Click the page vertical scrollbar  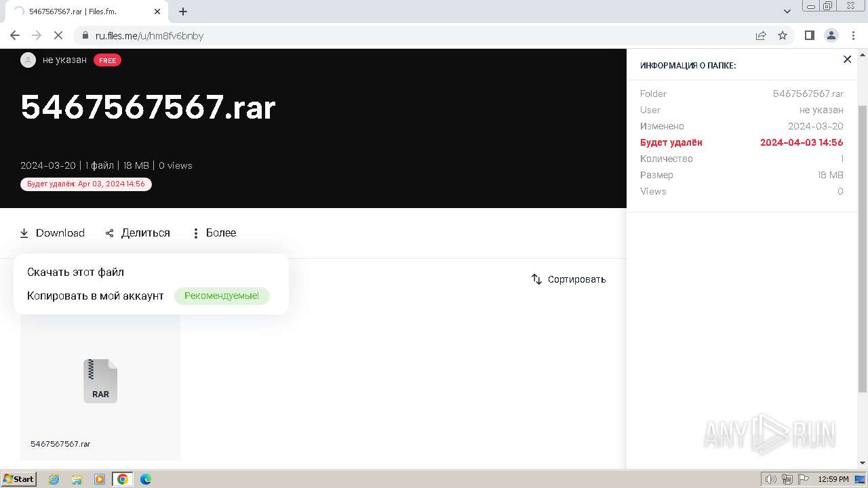pos(863,248)
